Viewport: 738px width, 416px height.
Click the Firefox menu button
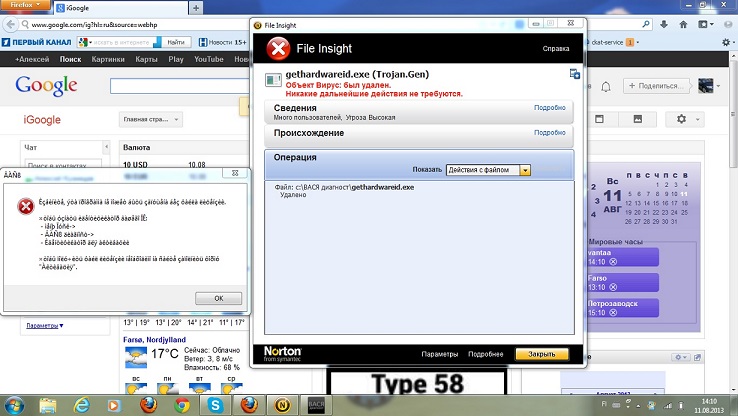25,5
